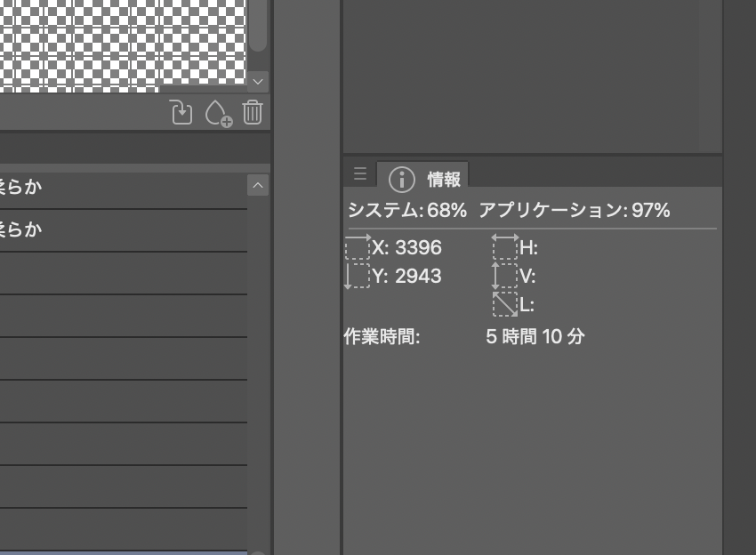Click the L diagonal length icon
Image resolution: width=756 pixels, height=555 pixels.
(x=504, y=304)
